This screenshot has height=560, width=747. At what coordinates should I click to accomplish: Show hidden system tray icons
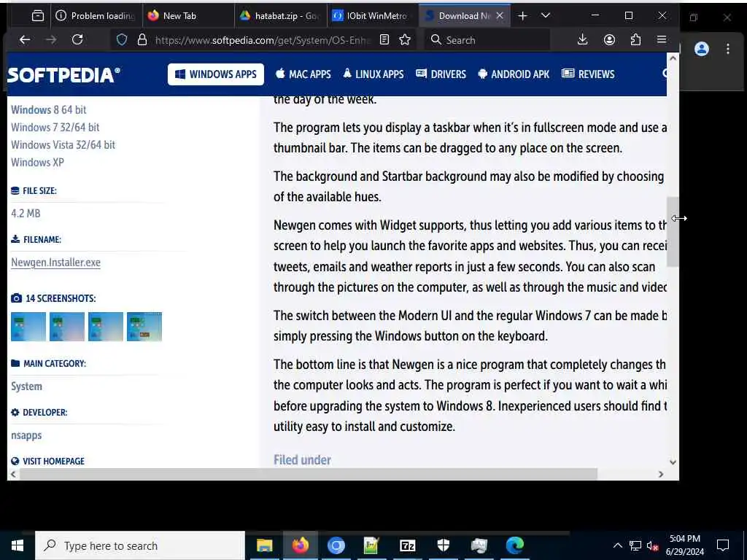tap(617, 545)
